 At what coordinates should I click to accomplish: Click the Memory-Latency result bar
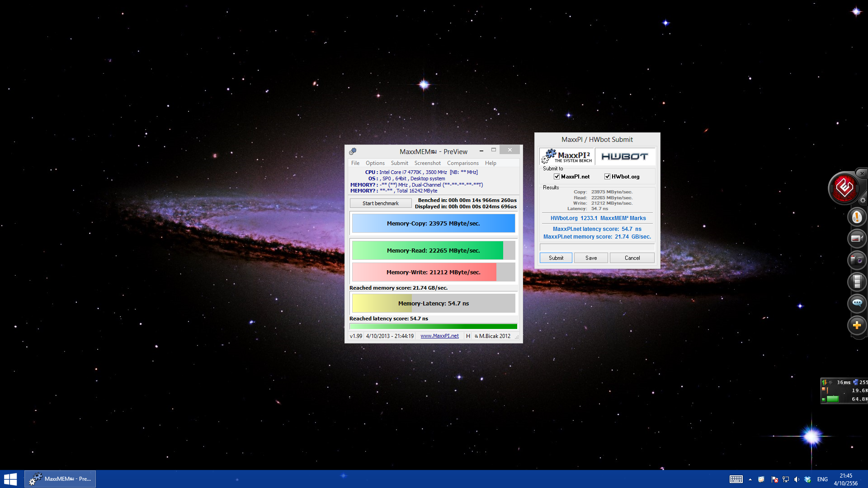coord(433,303)
